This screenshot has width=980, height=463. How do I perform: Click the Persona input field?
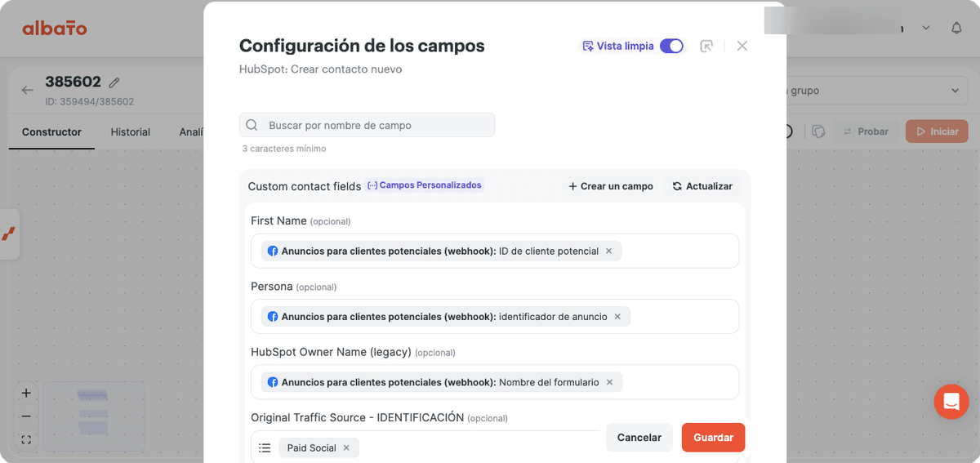495,316
